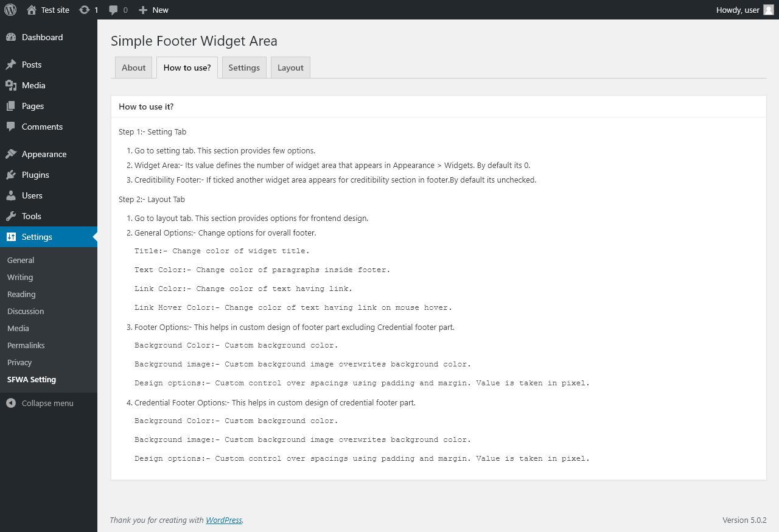
Task: Click the Media library icon
Action: pos(11,85)
